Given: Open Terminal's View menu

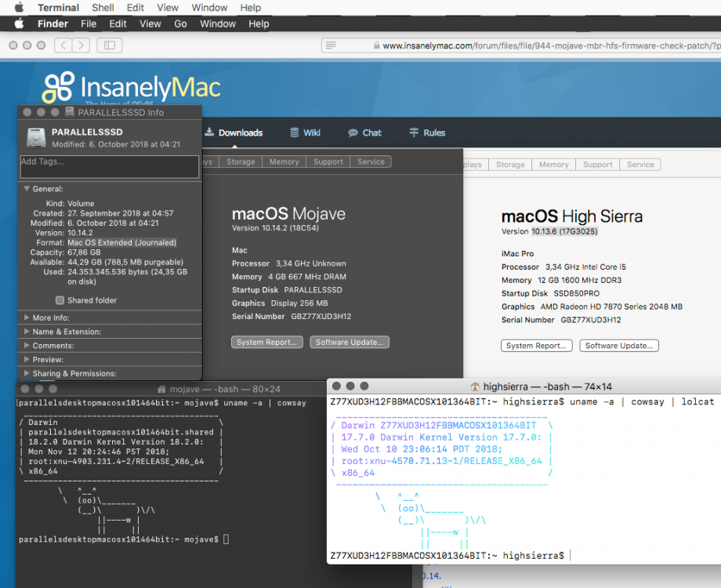Looking at the screenshot, I should pyautogui.click(x=168, y=8).
